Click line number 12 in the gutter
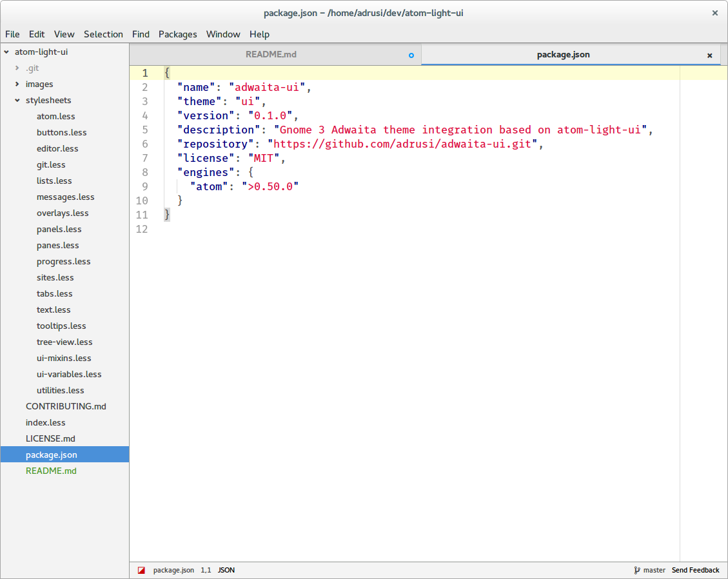Image resolution: width=728 pixels, height=579 pixels. 142,230
